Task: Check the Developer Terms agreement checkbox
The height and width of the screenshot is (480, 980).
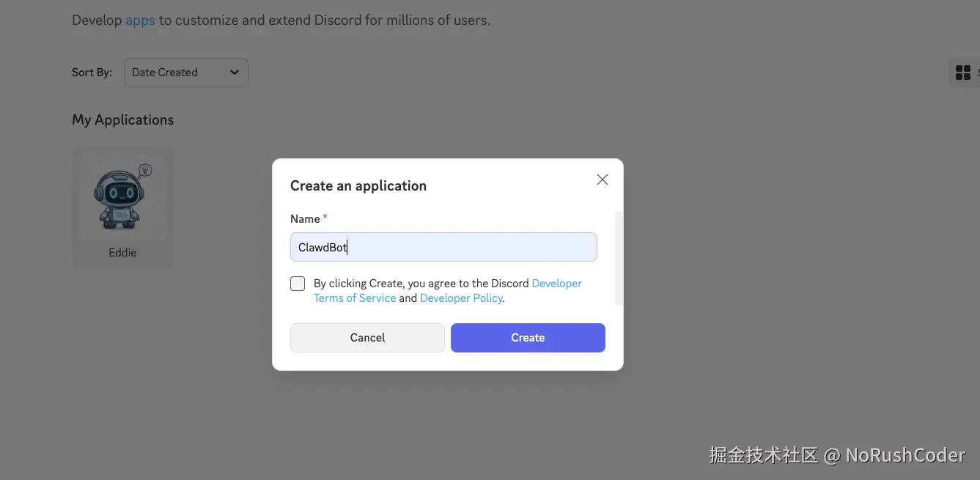Action: click(298, 283)
